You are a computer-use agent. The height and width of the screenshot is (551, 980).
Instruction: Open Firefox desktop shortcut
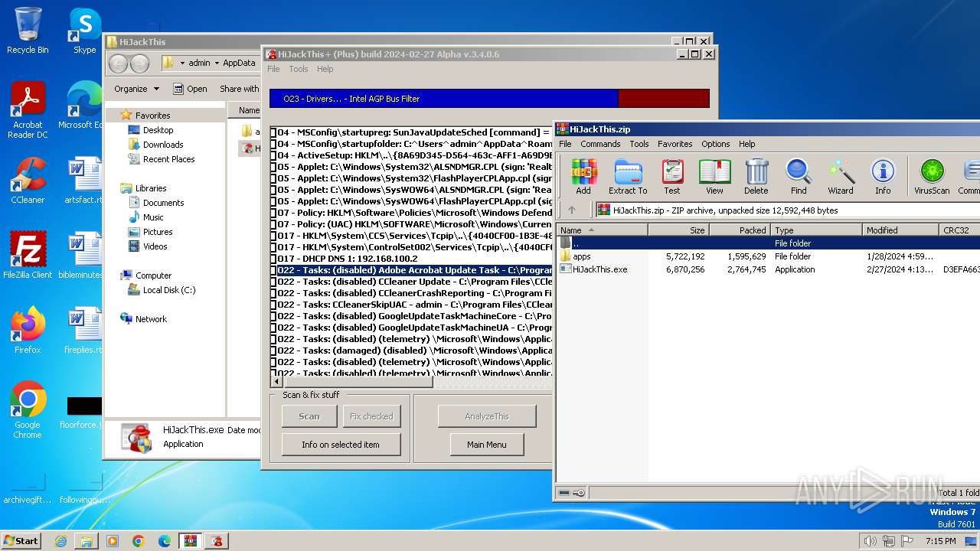pyautogui.click(x=28, y=330)
